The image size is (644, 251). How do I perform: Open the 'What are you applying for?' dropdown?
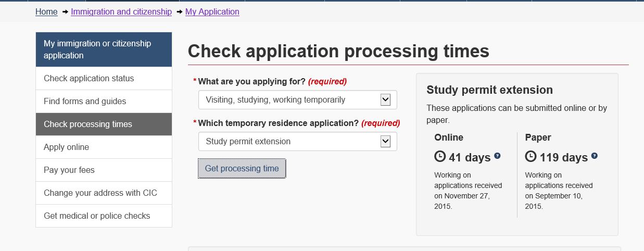pos(297,100)
